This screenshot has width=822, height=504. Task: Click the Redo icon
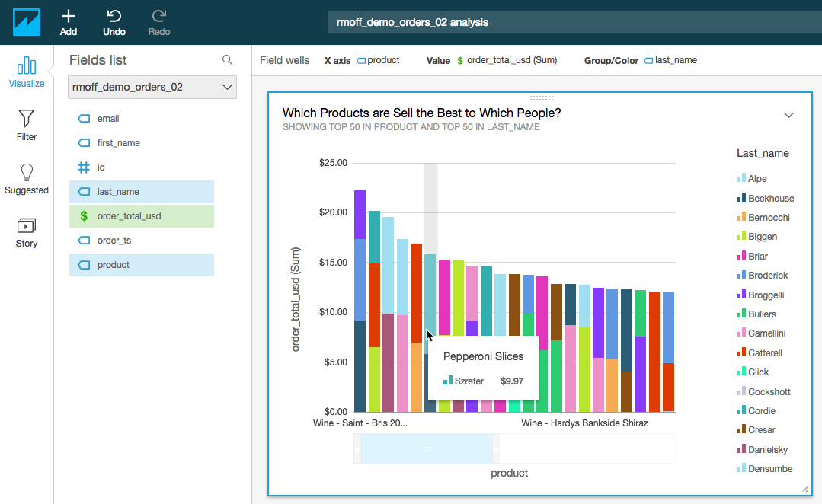[x=158, y=21]
